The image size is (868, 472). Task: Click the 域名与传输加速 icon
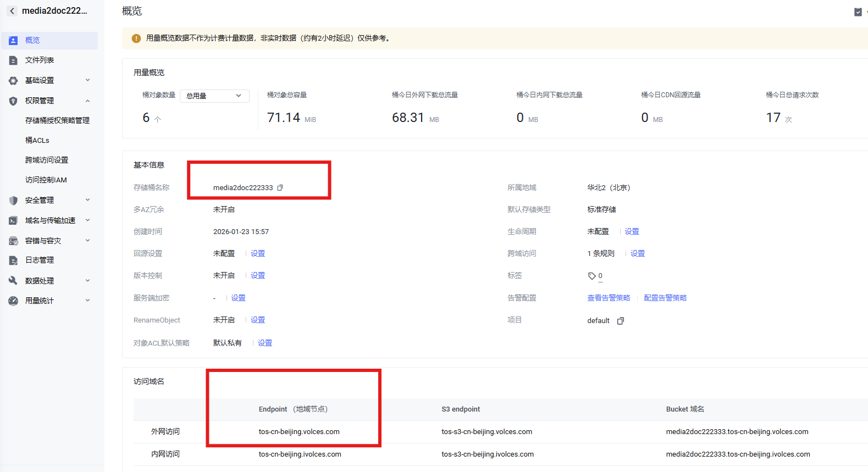coord(13,221)
